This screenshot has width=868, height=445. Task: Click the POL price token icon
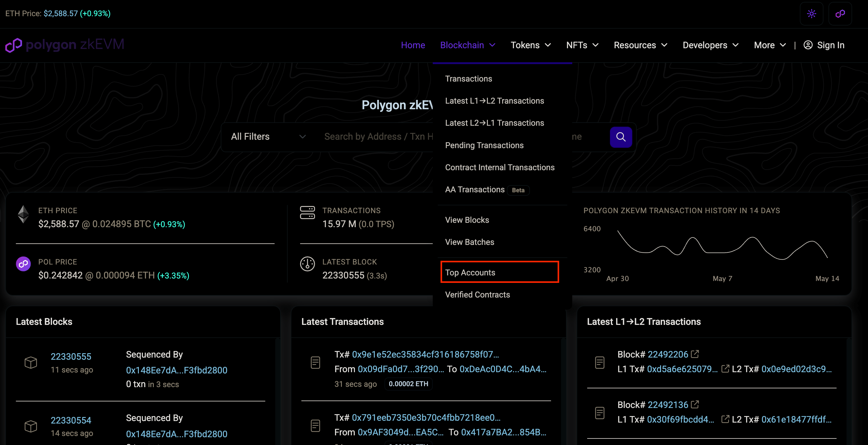coord(23,264)
